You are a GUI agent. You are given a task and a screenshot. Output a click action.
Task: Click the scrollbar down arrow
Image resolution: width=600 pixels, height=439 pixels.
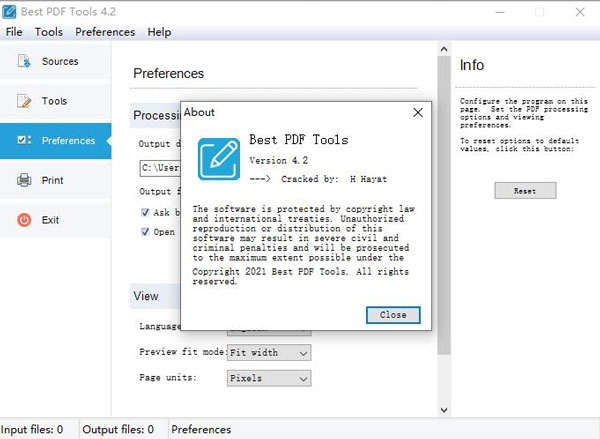444,410
